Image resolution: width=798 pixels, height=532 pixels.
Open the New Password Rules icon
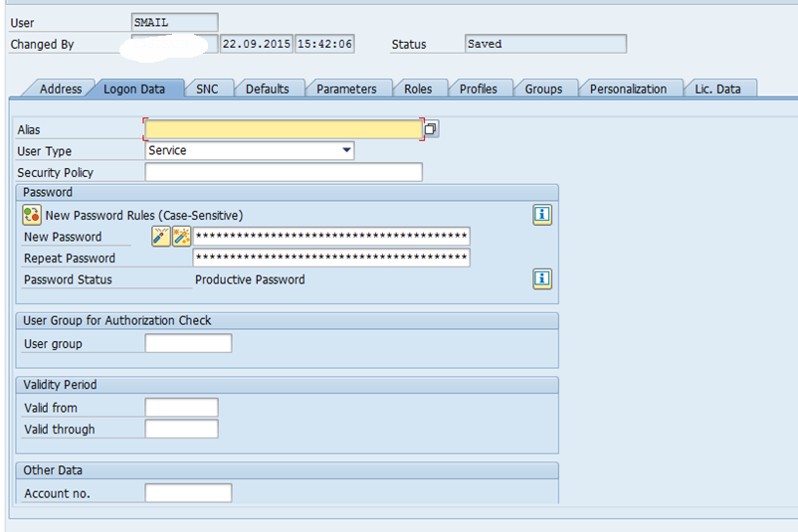click(x=32, y=215)
